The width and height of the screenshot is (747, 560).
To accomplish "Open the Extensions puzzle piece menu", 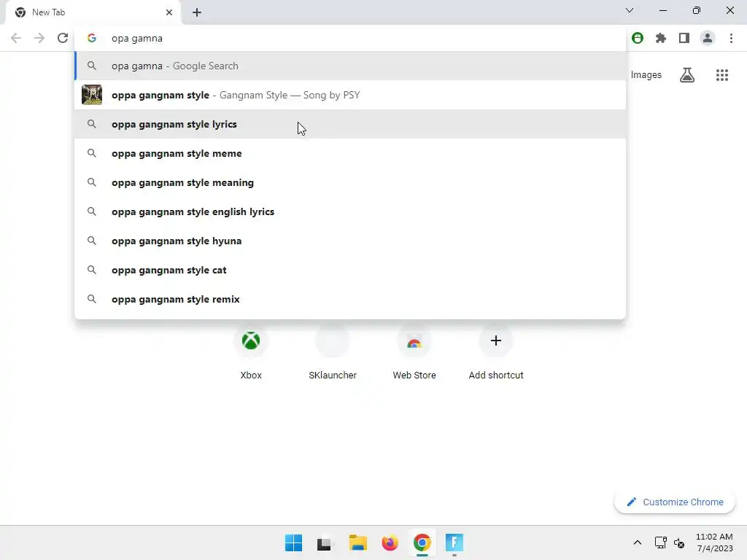I will click(x=661, y=38).
